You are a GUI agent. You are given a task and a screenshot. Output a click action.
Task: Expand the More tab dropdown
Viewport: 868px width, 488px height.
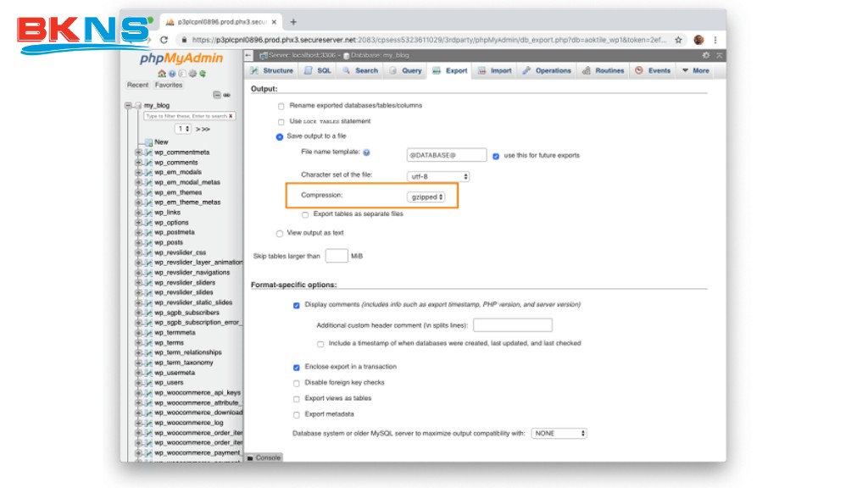click(695, 70)
